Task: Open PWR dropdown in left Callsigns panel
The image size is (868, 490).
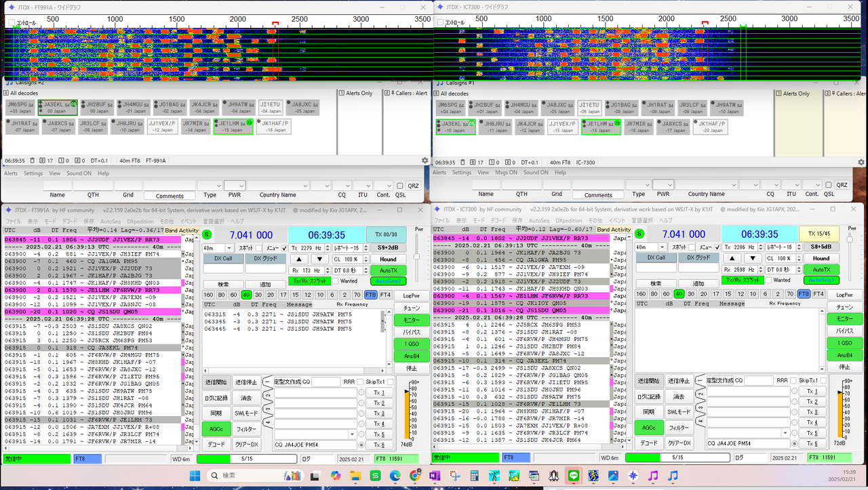Action: tap(235, 185)
